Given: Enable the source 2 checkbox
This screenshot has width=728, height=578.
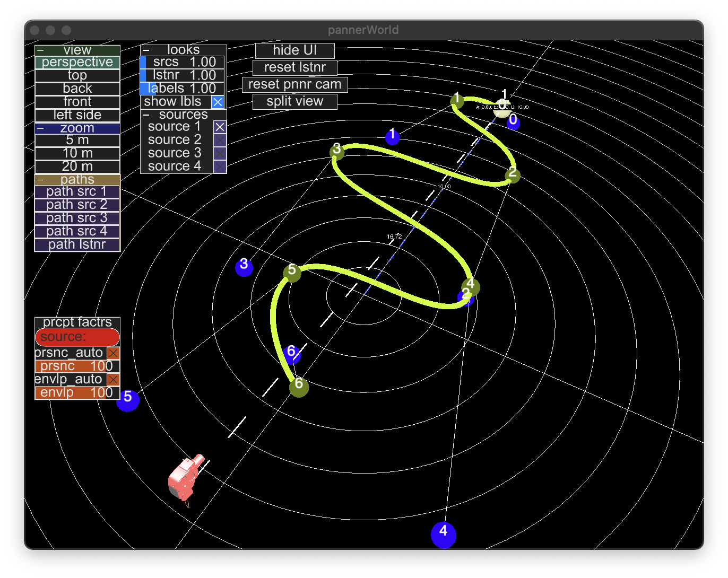Looking at the screenshot, I should click(220, 140).
